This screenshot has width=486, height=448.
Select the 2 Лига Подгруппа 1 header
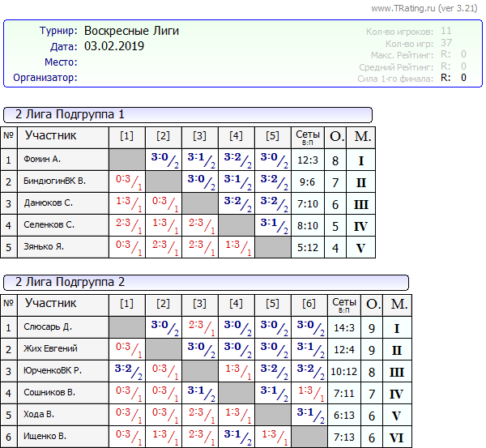[x=187, y=114]
